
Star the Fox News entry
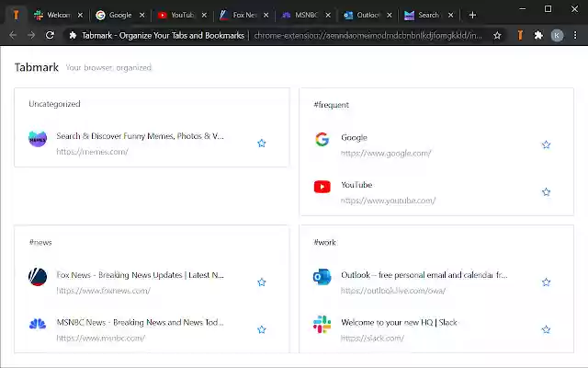(262, 282)
